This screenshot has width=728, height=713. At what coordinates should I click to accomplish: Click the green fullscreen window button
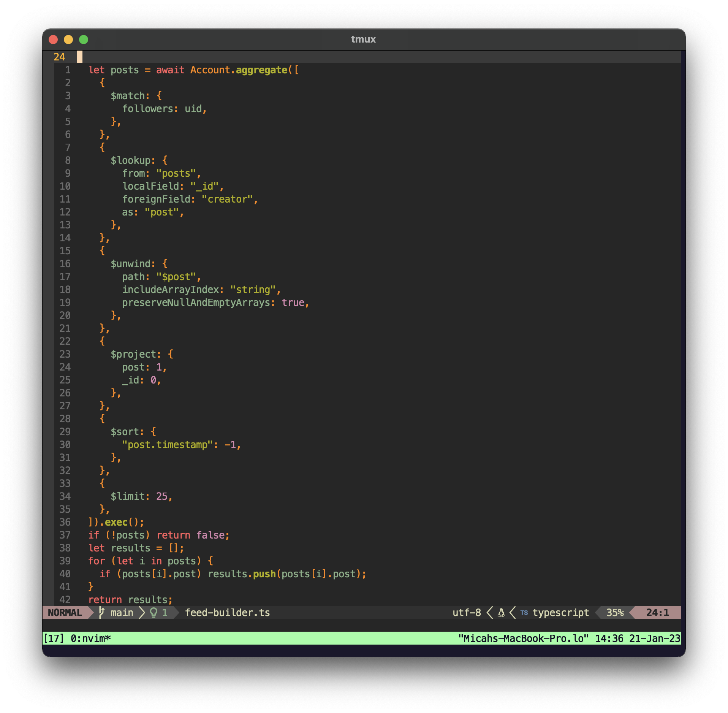[84, 40]
